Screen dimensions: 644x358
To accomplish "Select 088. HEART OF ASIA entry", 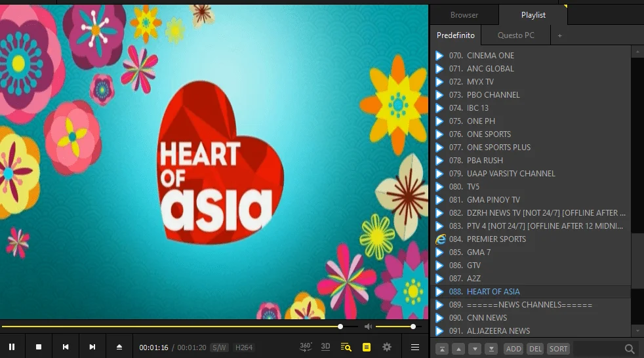I will [x=531, y=292].
